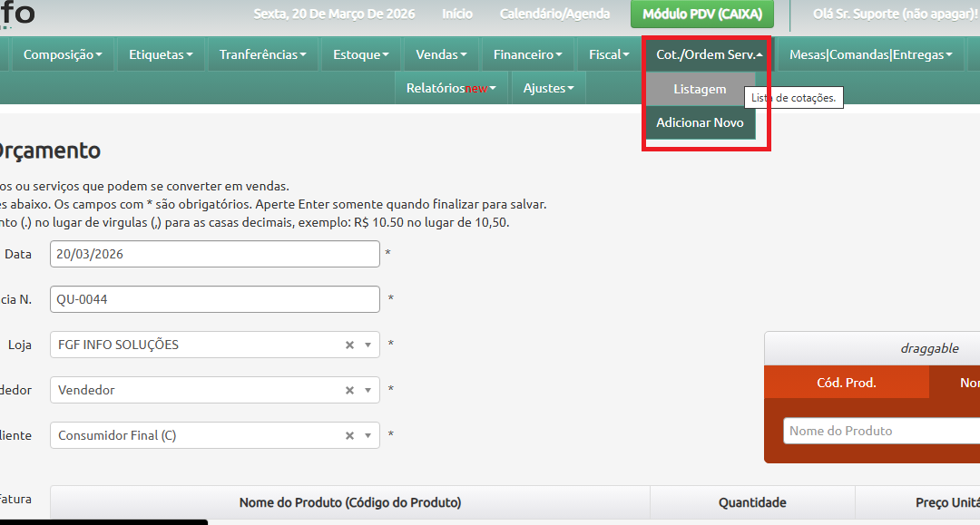Collapse the Cot./Ordem Serv. menu
The height and width of the screenshot is (525, 980).
[x=706, y=53]
